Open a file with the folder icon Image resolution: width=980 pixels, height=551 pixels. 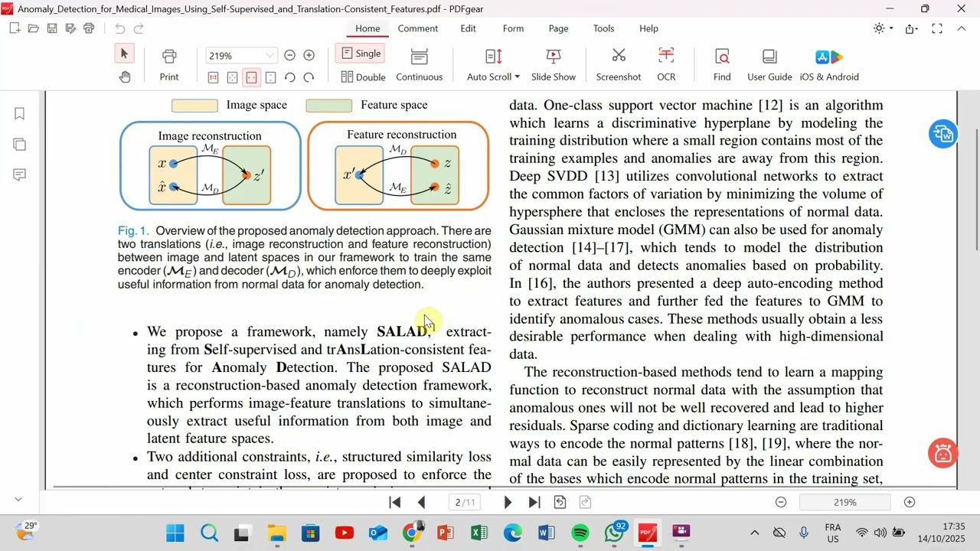click(x=33, y=28)
